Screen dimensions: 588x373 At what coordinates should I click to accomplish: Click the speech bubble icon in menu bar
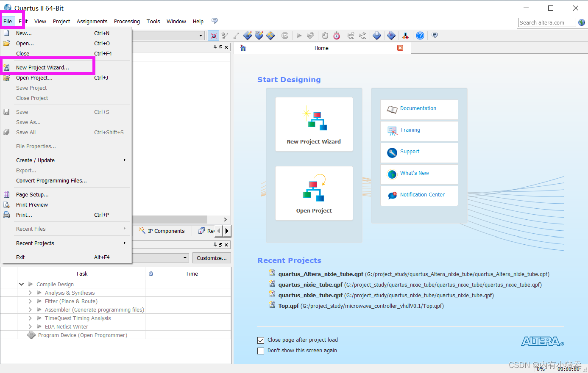pos(215,21)
